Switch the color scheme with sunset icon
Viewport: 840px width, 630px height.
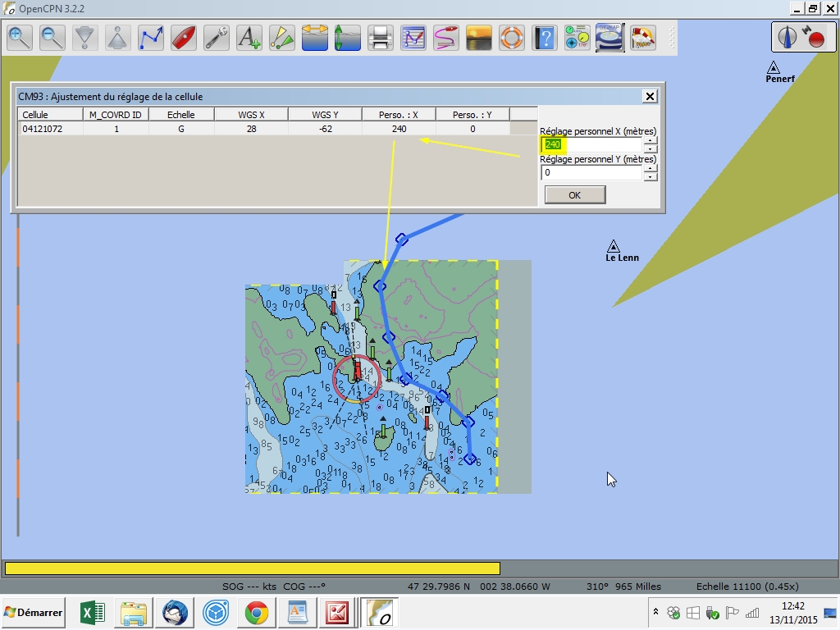[x=479, y=38]
